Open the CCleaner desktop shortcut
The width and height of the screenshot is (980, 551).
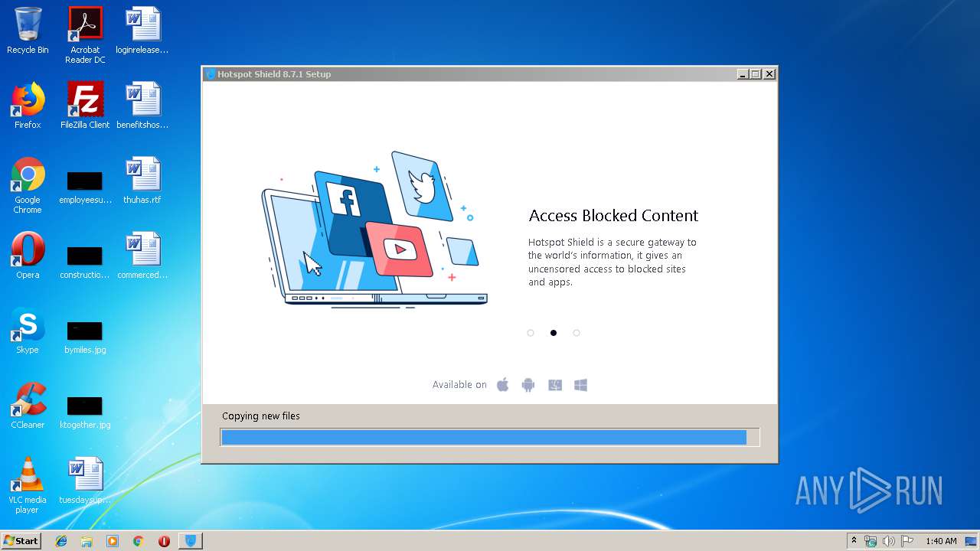point(28,406)
